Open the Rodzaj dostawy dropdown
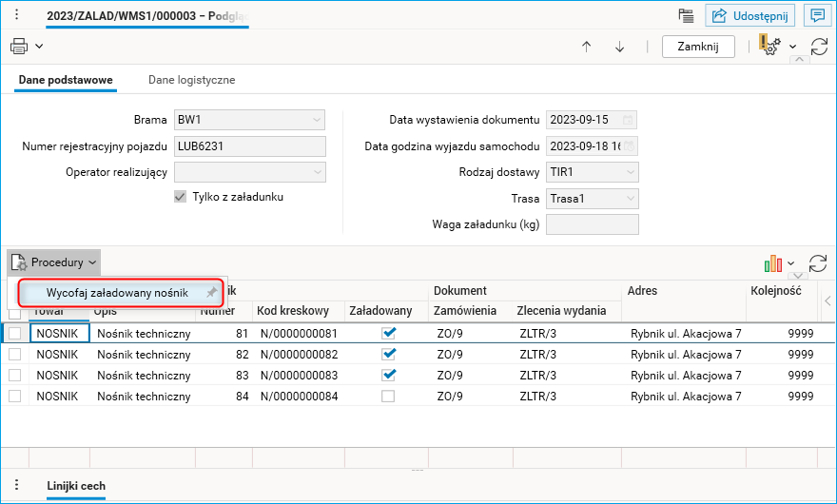Screen dimensions: 837x504 [x=630, y=172]
